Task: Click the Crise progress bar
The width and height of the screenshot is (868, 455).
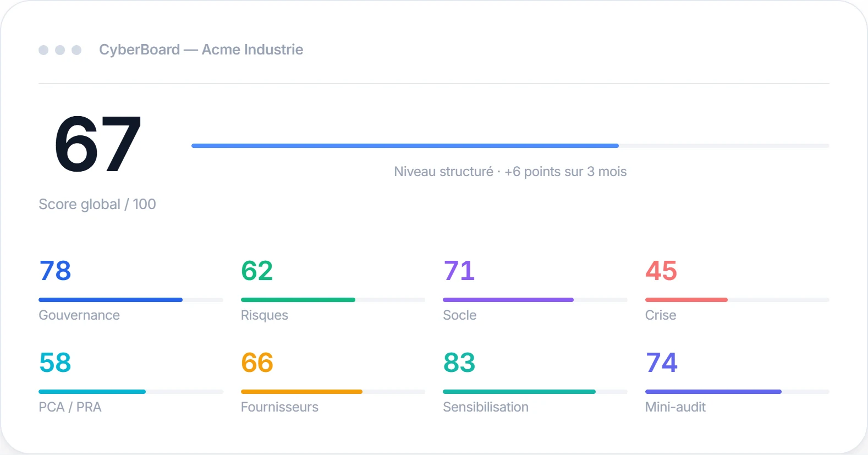Action: (x=737, y=300)
